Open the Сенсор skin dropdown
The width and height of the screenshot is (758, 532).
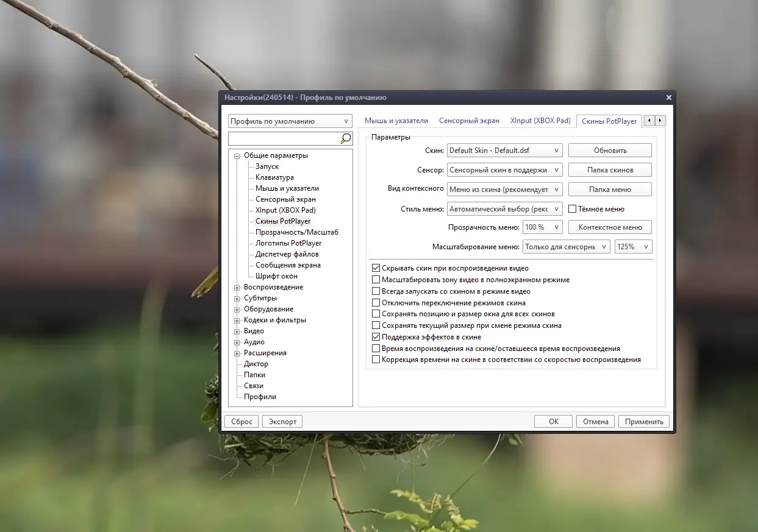coord(505,170)
